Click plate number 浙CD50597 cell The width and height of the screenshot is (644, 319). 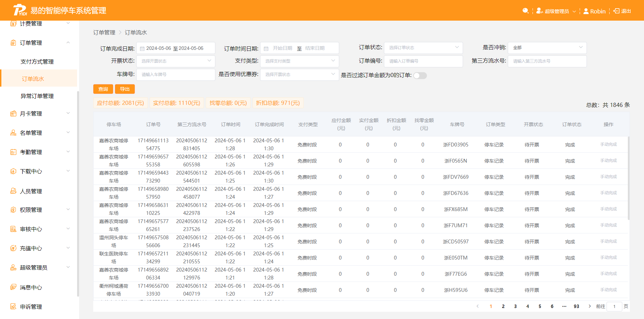click(x=456, y=242)
